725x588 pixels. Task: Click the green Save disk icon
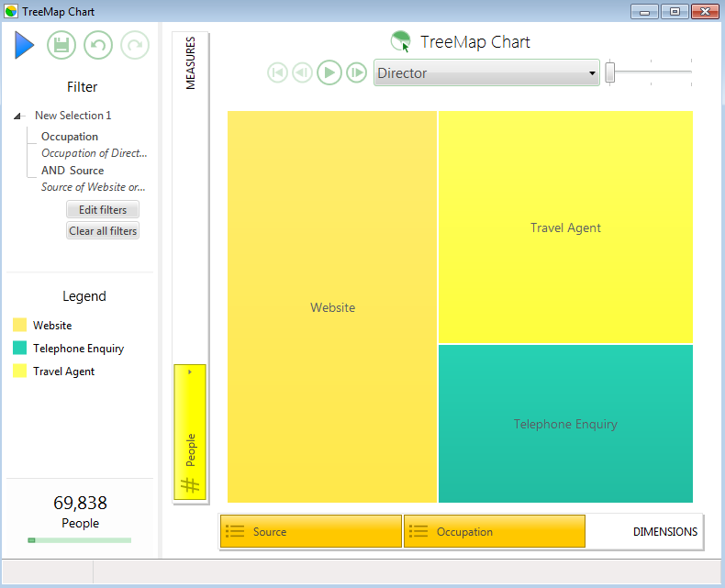coord(61,45)
